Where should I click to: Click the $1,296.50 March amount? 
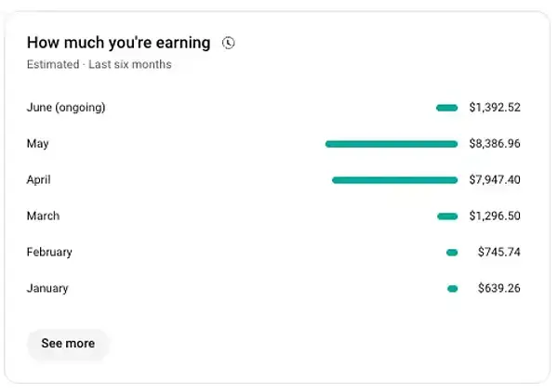click(x=495, y=216)
